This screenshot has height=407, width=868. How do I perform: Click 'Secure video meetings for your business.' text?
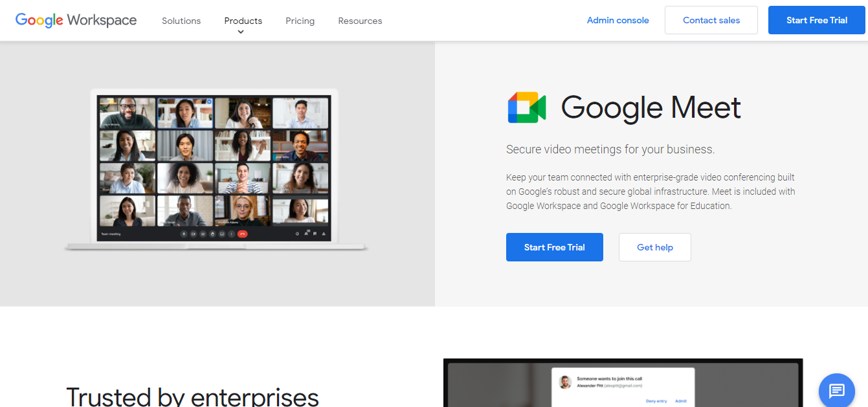click(610, 149)
